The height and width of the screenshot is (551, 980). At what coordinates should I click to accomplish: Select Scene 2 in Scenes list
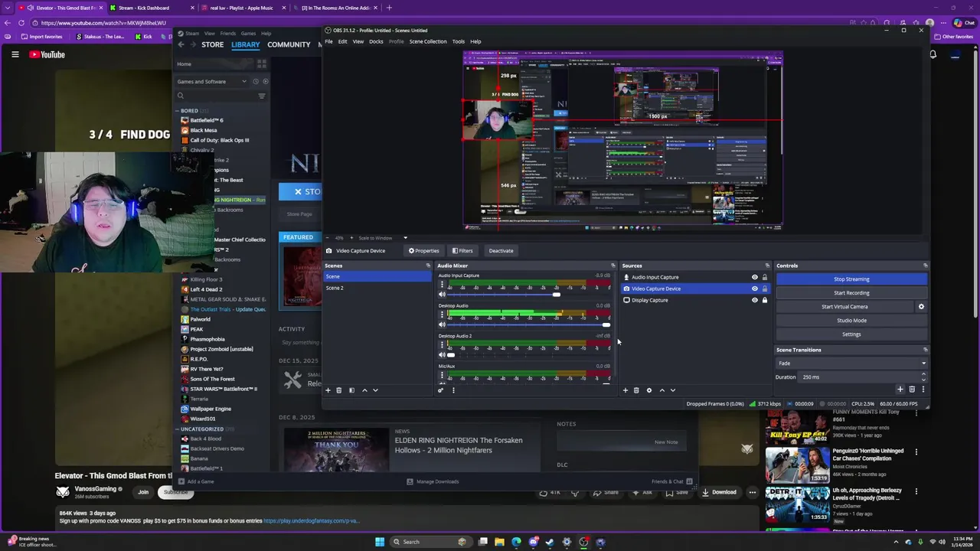[x=377, y=288]
